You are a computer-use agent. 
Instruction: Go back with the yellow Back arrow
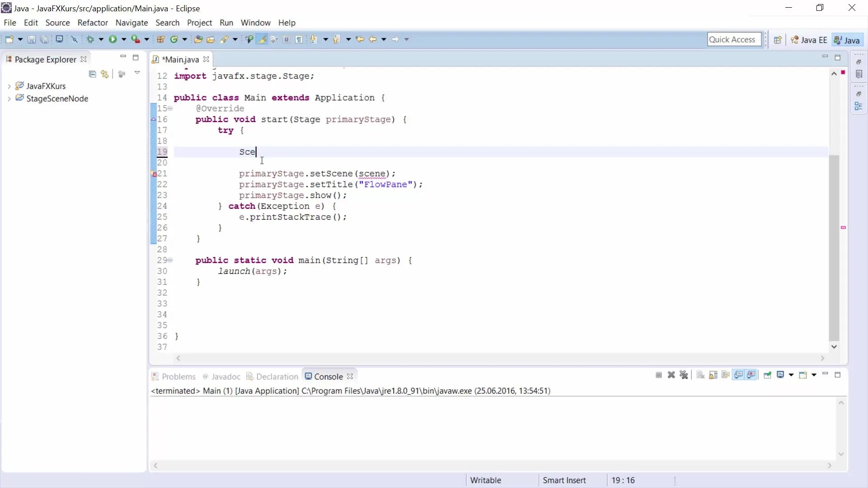(373, 39)
